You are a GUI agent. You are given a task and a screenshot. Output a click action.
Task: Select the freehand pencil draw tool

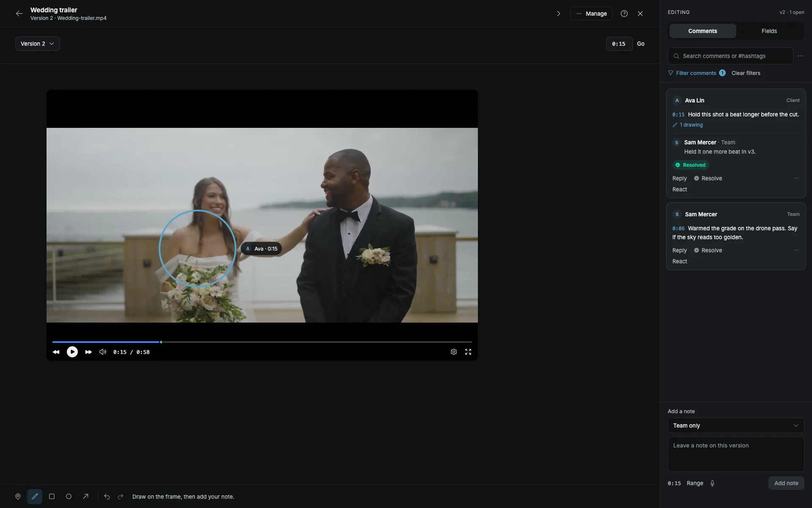click(35, 497)
